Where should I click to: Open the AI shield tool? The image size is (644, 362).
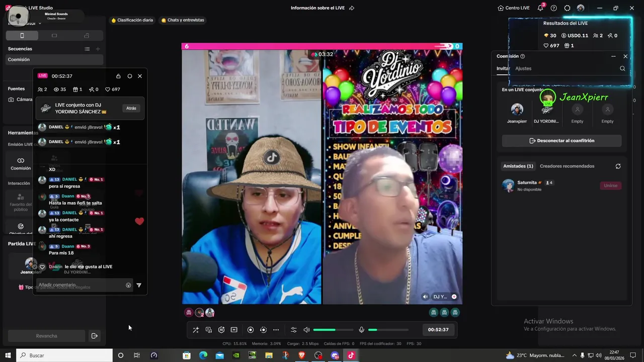(221, 330)
